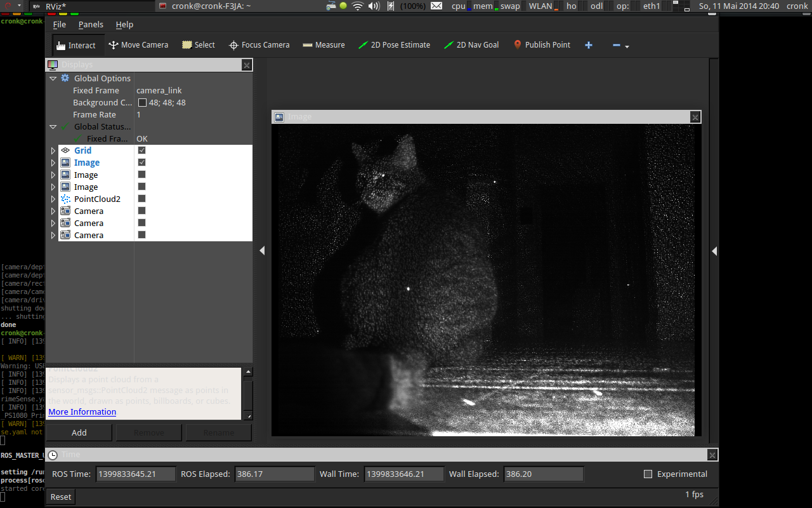Collapse the Global Status tree node

[x=53, y=127]
